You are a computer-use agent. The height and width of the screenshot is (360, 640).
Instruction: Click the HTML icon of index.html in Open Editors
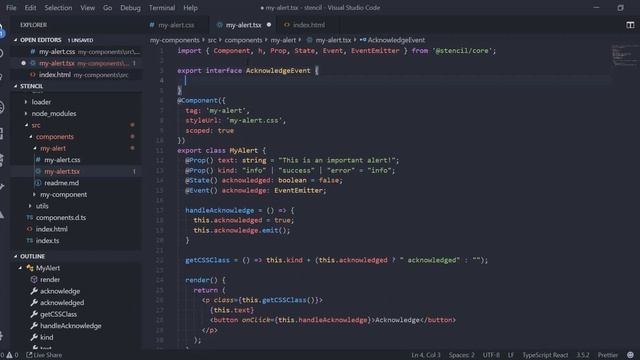tap(33, 75)
